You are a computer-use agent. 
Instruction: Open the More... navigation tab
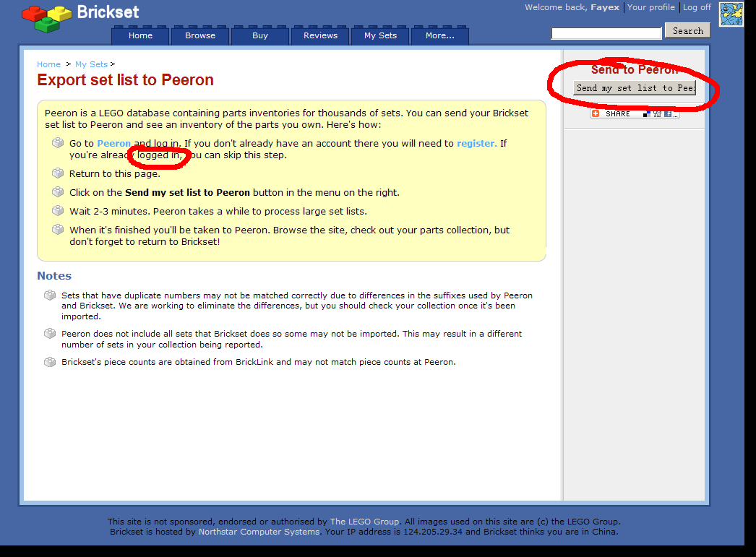[x=439, y=35]
